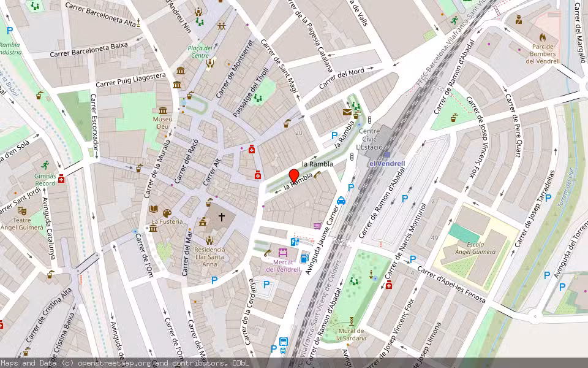
Task: Click the taxi stand icon
Action: tap(341, 201)
